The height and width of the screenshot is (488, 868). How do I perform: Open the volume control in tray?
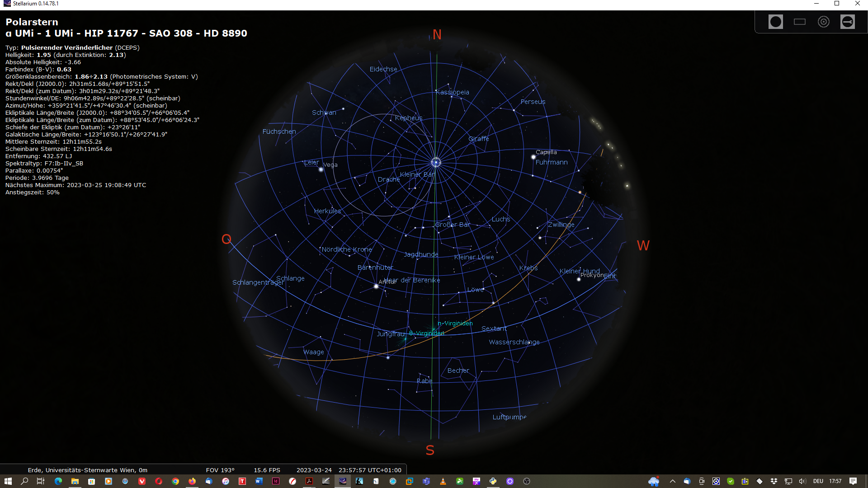click(x=802, y=481)
